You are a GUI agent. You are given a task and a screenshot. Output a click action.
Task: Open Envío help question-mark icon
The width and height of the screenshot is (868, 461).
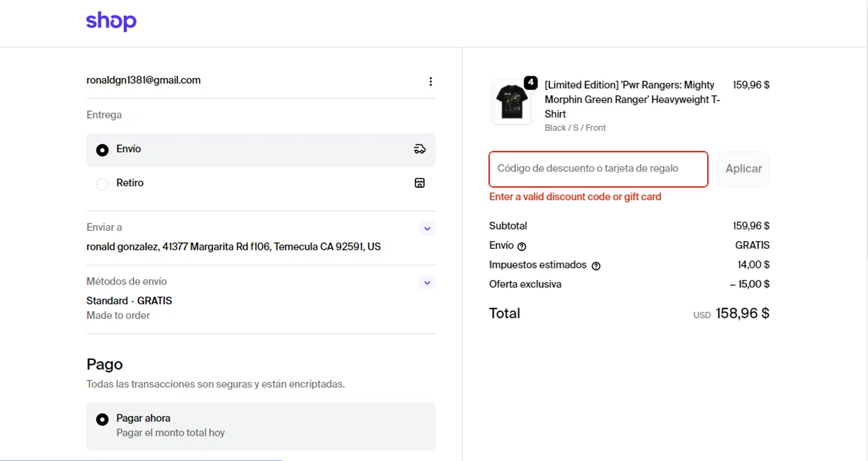[x=522, y=246]
